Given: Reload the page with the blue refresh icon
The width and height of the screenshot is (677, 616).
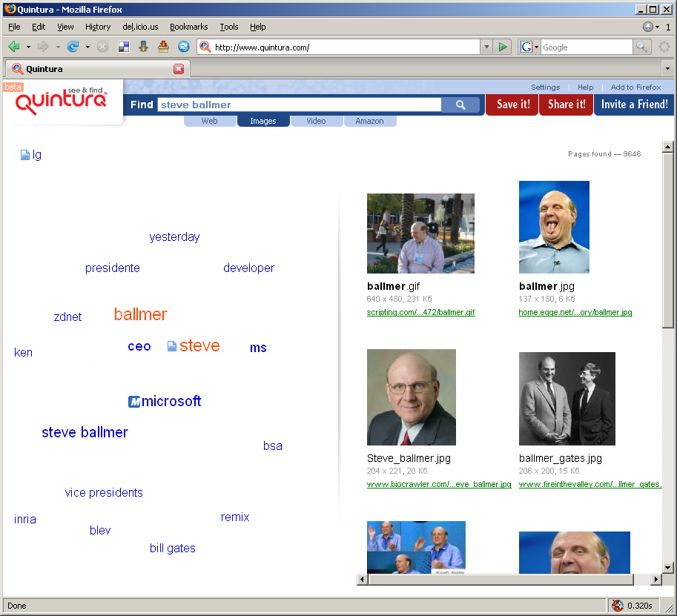Looking at the screenshot, I should [73, 46].
